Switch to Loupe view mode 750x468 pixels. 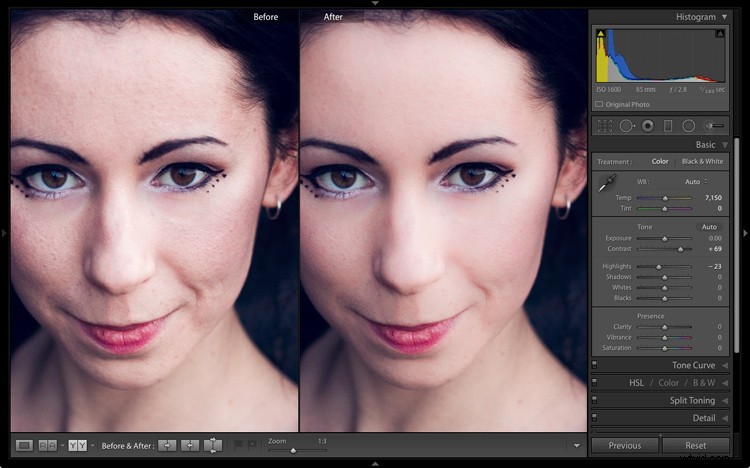pos(24,446)
